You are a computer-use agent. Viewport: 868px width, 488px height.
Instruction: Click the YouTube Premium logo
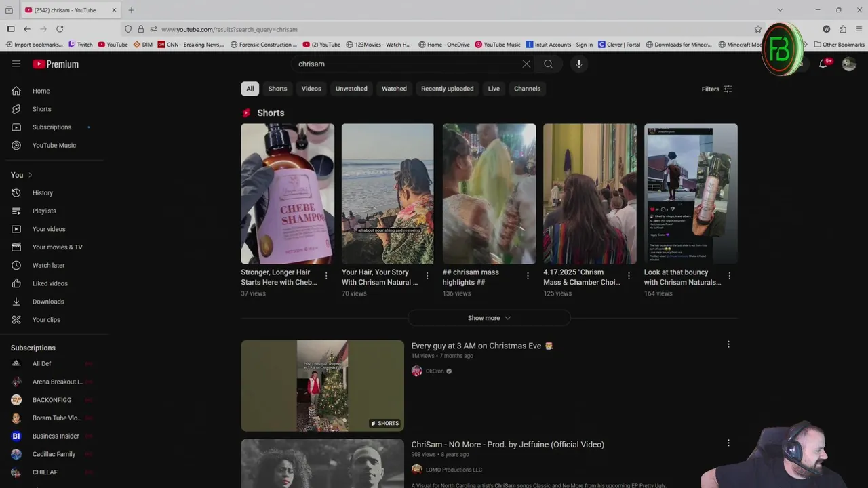[x=56, y=64]
